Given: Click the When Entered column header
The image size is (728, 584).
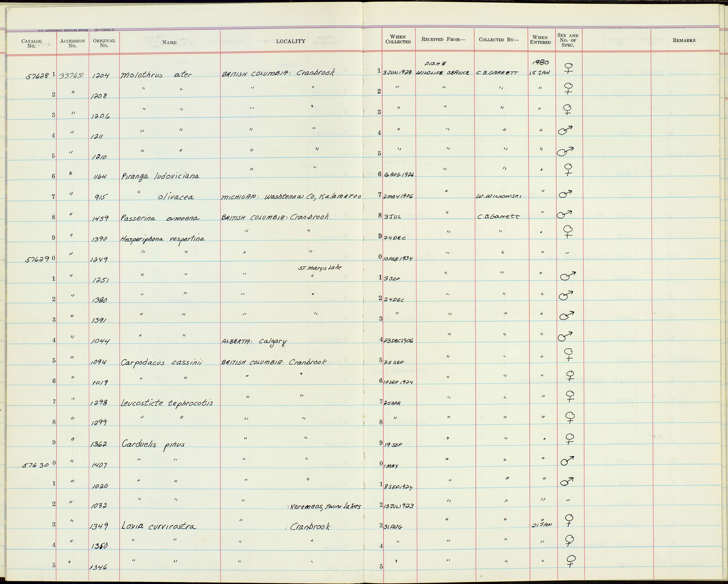Looking at the screenshot, I should [540, 40].
